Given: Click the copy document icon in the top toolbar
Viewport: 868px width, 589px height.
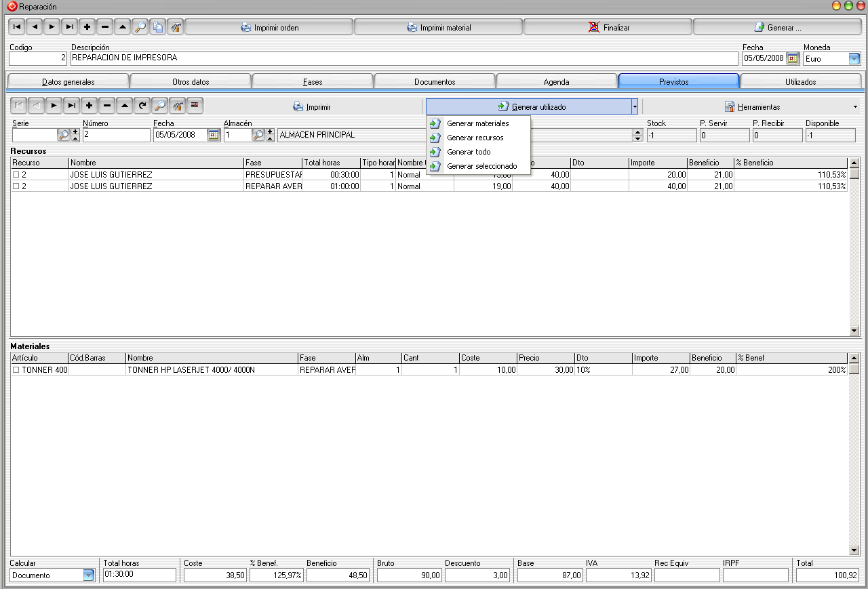Looking at the screenshot, I should pyautogui.click(x=157, y=27).
